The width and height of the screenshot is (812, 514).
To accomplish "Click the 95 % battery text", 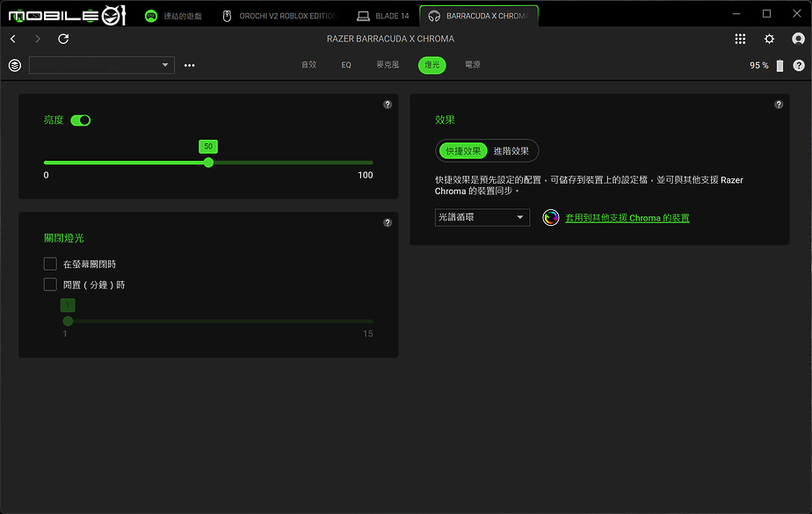I will pos(759,65).
